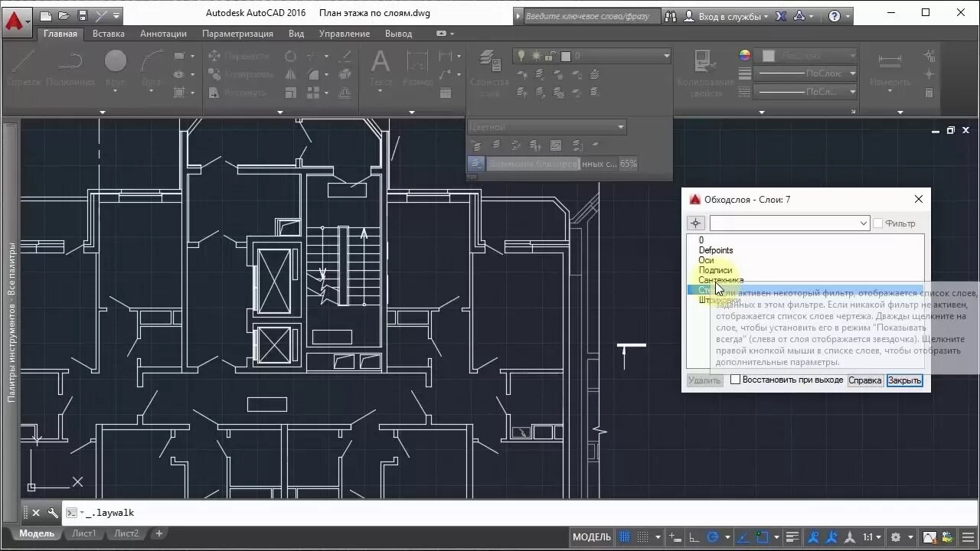Screen dimensions: 980x551
Task: Expand the Вход в службы sign-in dropdown
Action: [x=766, y=16]
